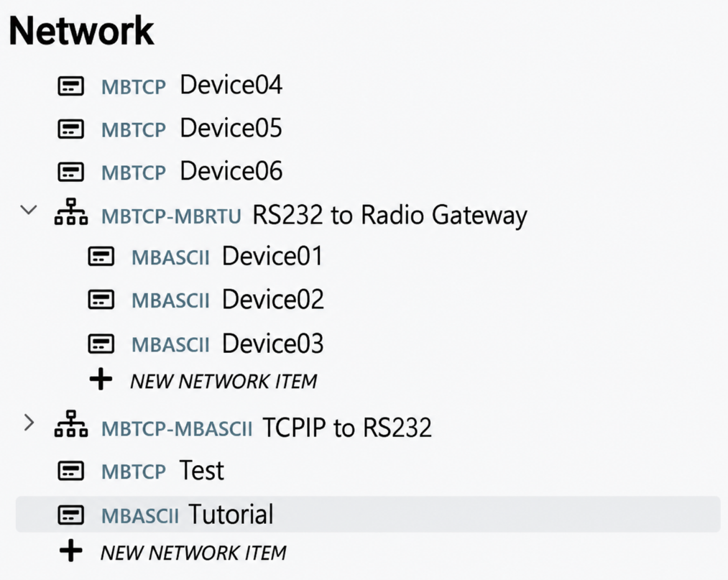Select Device03 under the Radio Gateway
Image resolution: width=728 pixels, height=580 pixels.
(272, 344)
